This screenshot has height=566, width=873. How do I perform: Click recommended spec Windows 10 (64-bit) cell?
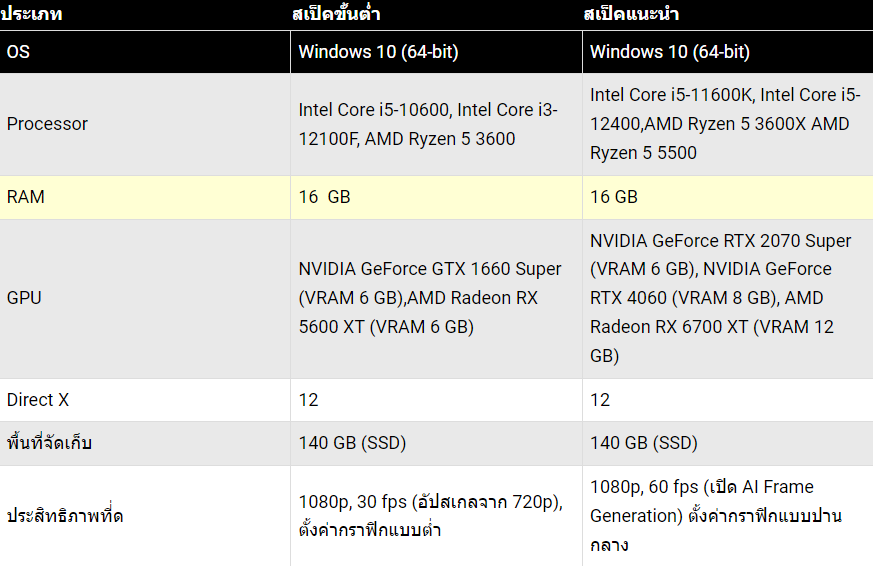[728, 52]
